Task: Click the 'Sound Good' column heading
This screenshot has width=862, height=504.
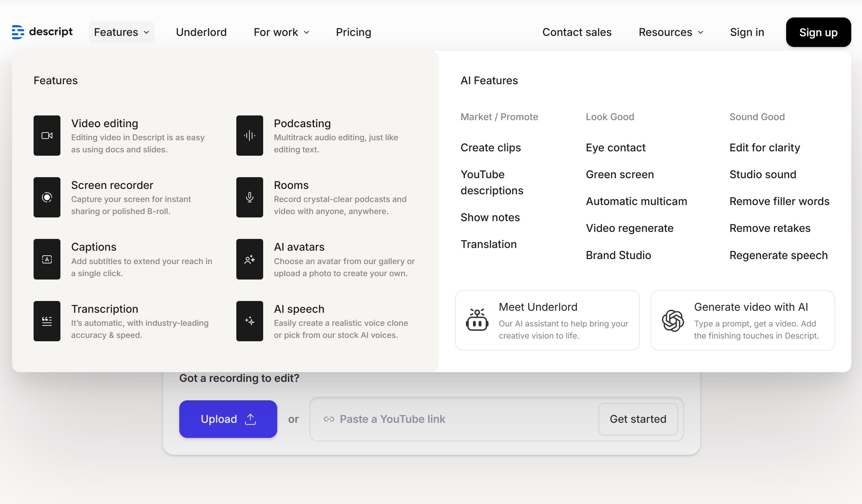Action: [x=757, y=116]
